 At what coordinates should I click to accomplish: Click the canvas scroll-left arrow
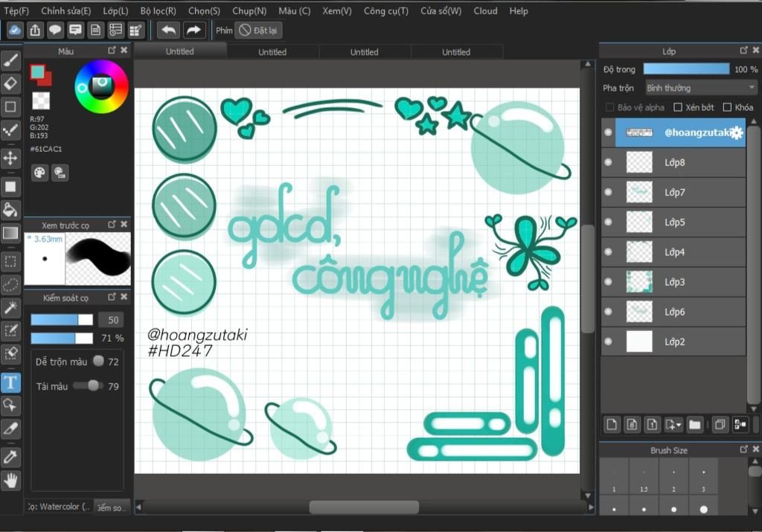[138, 507]
